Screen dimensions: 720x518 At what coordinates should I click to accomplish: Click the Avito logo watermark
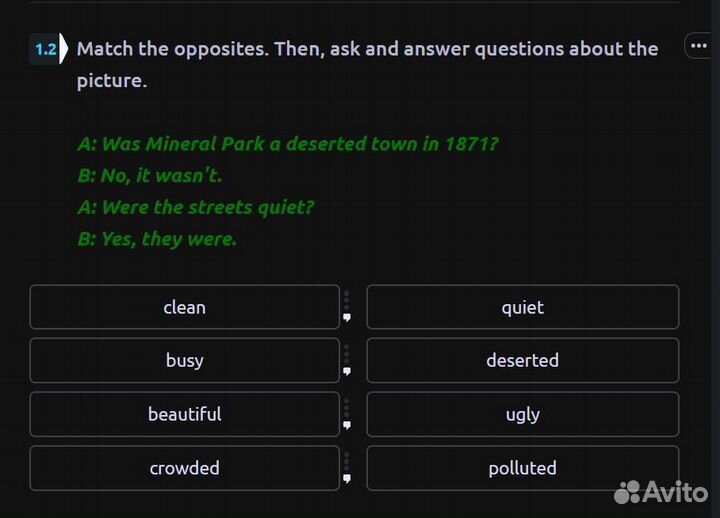coord(661,492)
